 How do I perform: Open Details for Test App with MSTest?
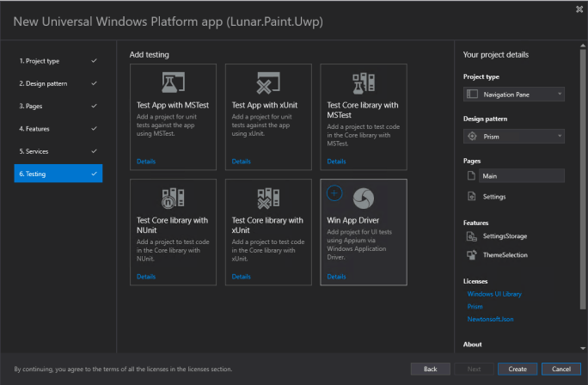click(146, 162)
